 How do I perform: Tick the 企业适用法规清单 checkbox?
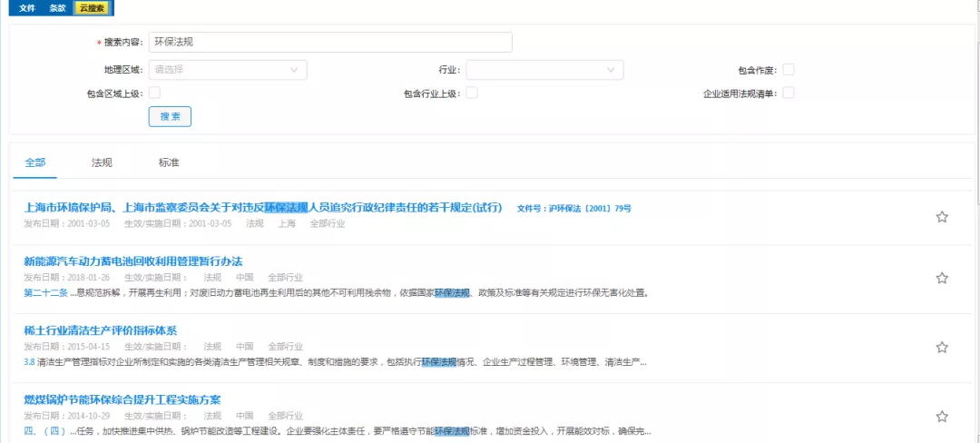[x=789, y=93]
